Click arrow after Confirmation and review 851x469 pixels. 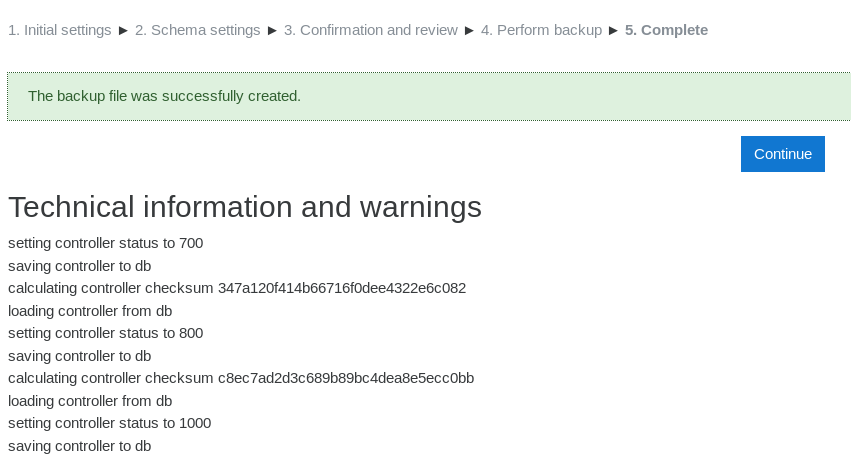point(469,30)
